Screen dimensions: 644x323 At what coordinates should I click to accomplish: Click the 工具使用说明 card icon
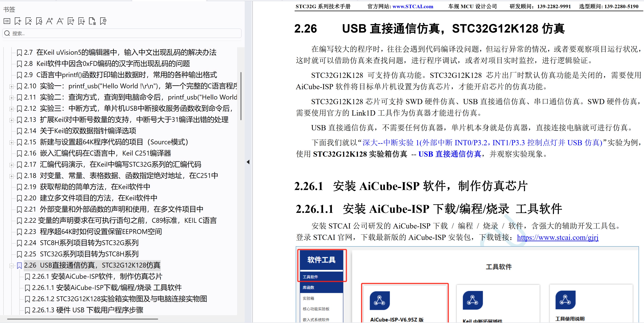coord(565,300)
